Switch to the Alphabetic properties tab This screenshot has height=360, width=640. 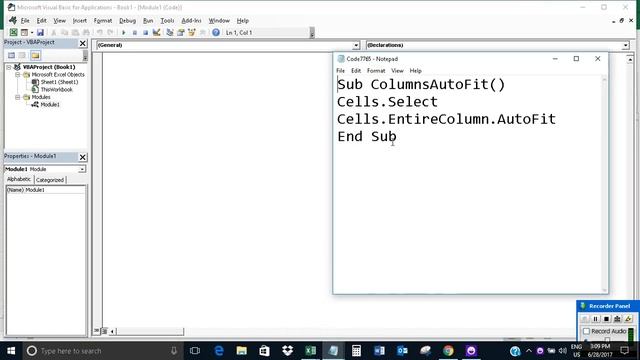point(19,179)
